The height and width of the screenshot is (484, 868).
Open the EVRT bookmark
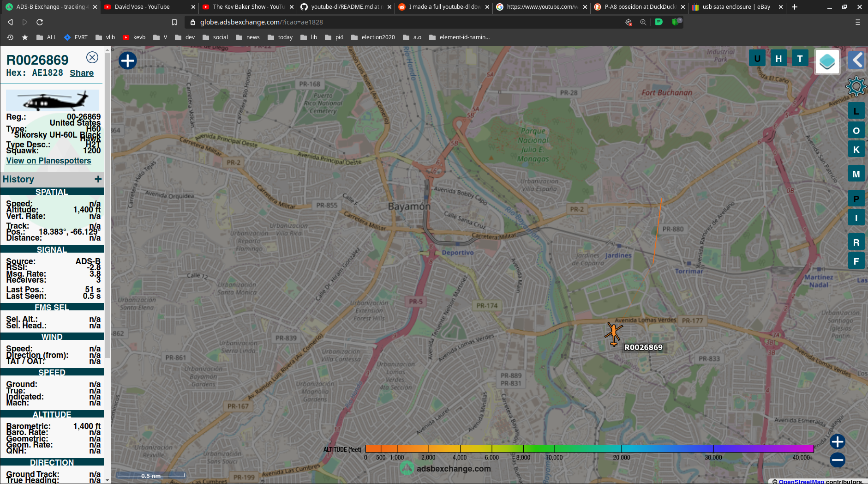76,37
